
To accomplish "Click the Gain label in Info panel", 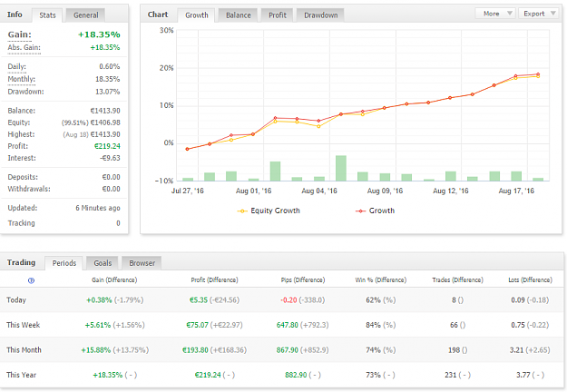I will pos(20,34).
